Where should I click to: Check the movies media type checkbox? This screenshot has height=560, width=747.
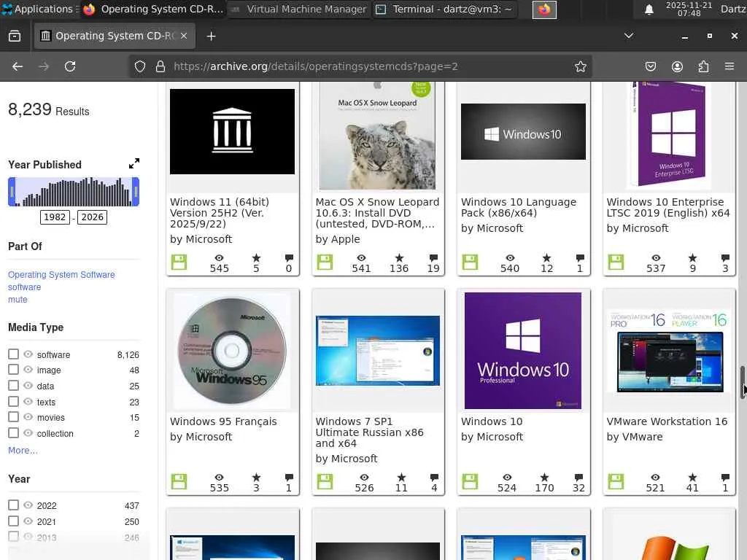tap(13, 417)
